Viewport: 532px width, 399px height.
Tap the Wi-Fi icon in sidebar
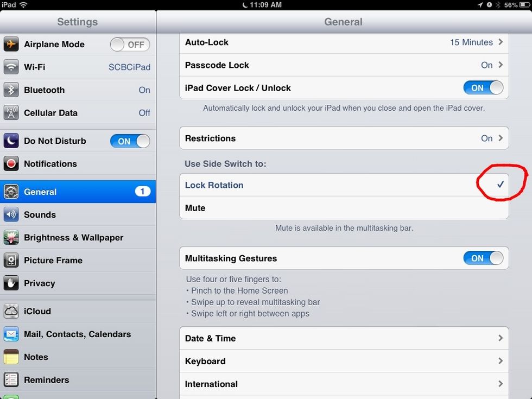(x=11, y=67)
